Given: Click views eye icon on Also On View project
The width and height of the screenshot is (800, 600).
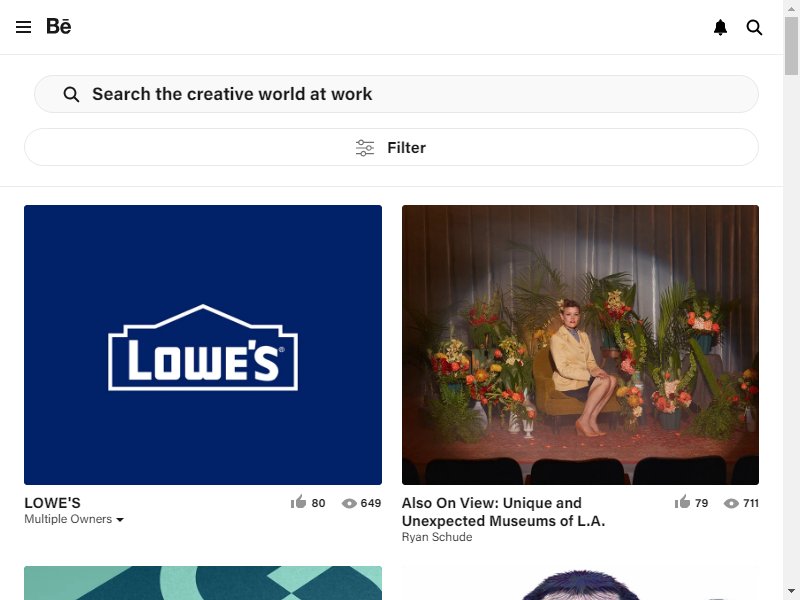Looking at the screenshot, I should pyautogui.click(x=731, y=503).
